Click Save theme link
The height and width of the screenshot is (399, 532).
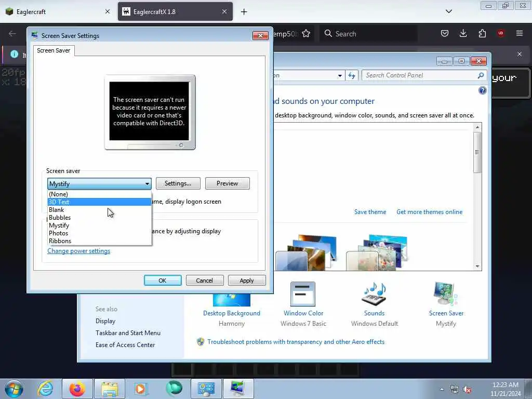click(x=370, y=212)
